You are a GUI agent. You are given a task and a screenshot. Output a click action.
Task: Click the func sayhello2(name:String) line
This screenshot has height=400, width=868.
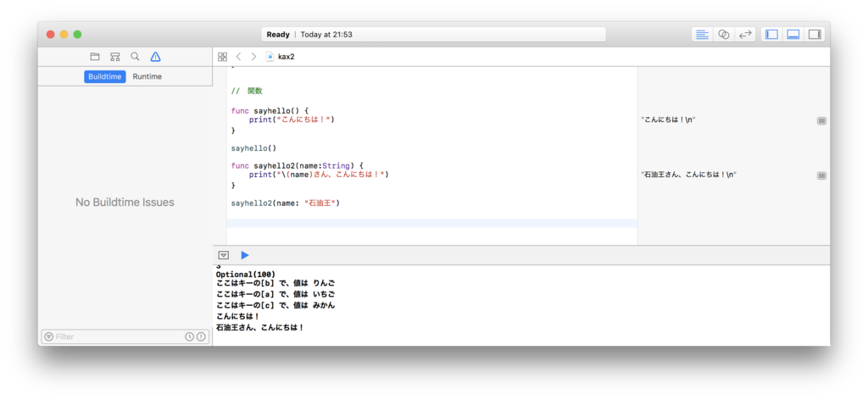[298, 166]
